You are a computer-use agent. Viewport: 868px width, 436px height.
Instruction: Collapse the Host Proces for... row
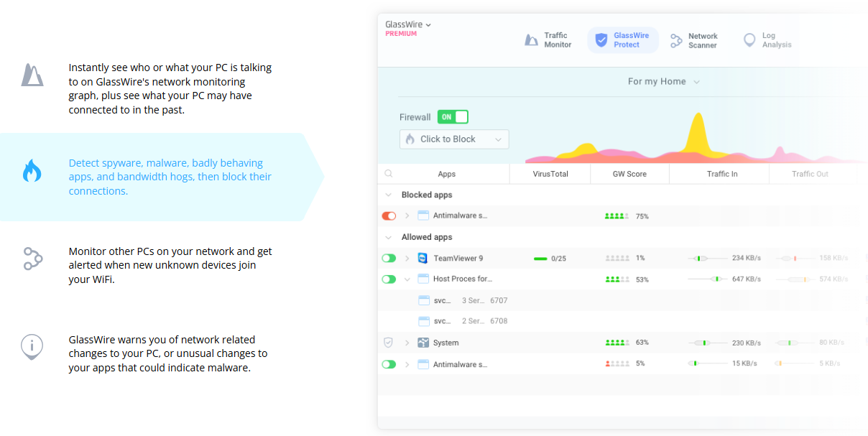[407, 279]
